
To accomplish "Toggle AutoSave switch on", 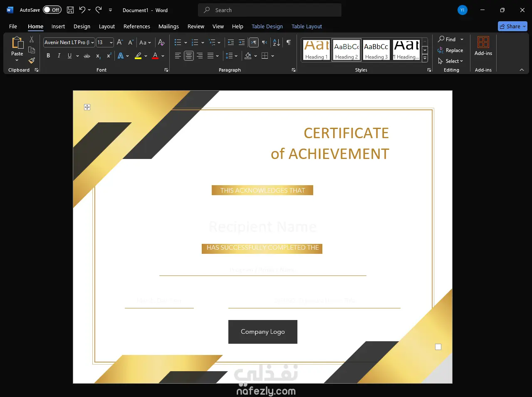I will (52, 10).
